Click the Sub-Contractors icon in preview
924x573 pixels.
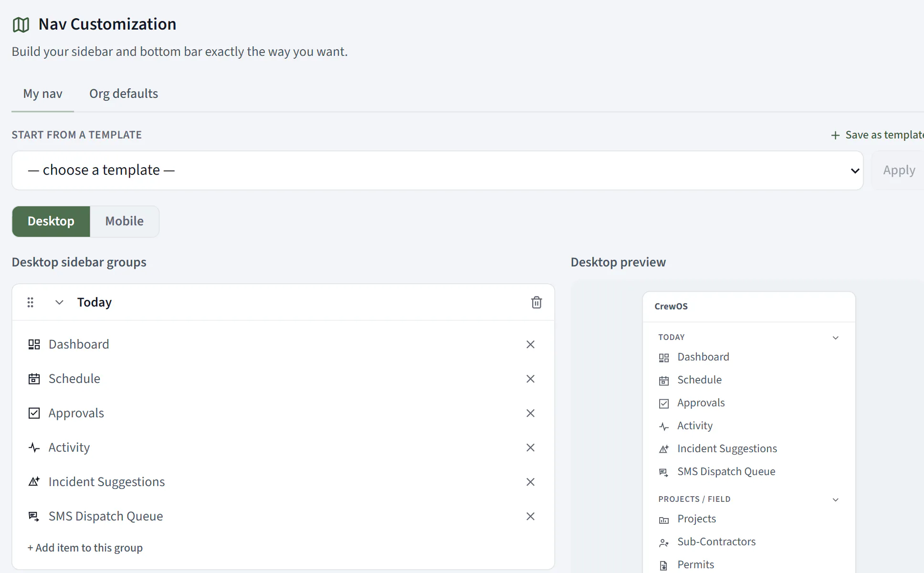click(x=664, y=542)
